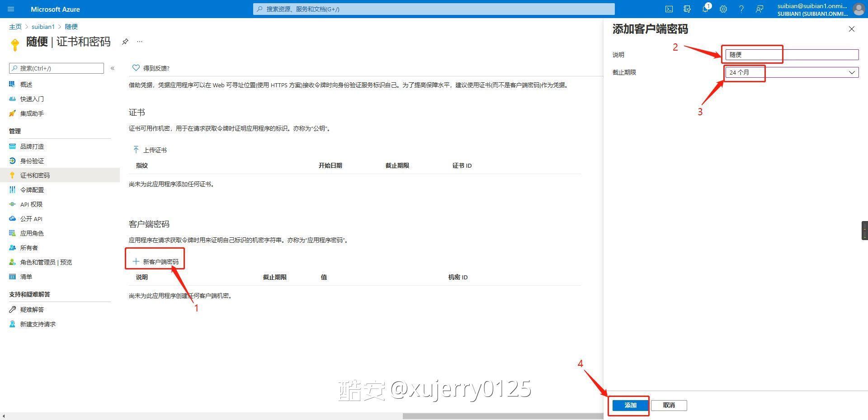Image resolution: width=868 pixels, height=420 pixels.
Task: Click the user account avatar
Action: point(858,9)
